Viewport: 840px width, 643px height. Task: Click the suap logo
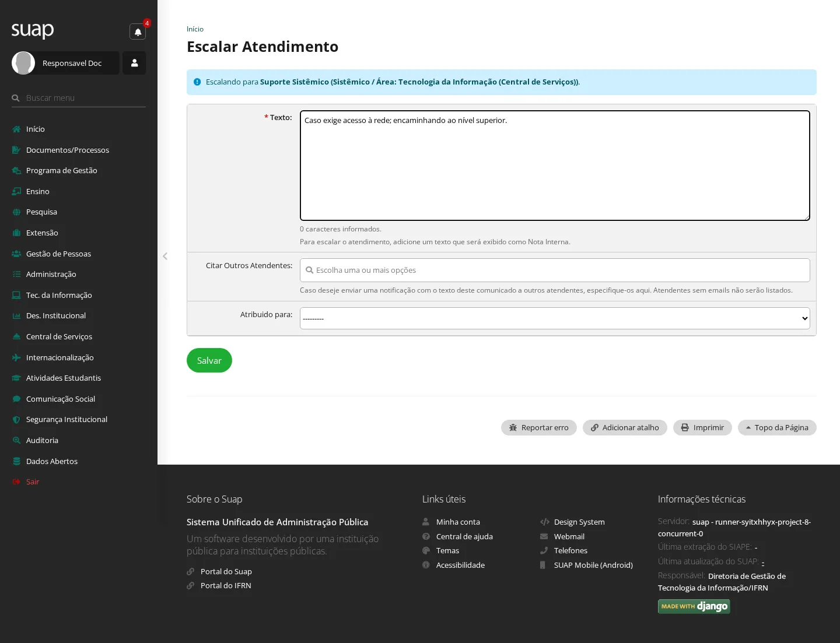[x=33, y=30]
